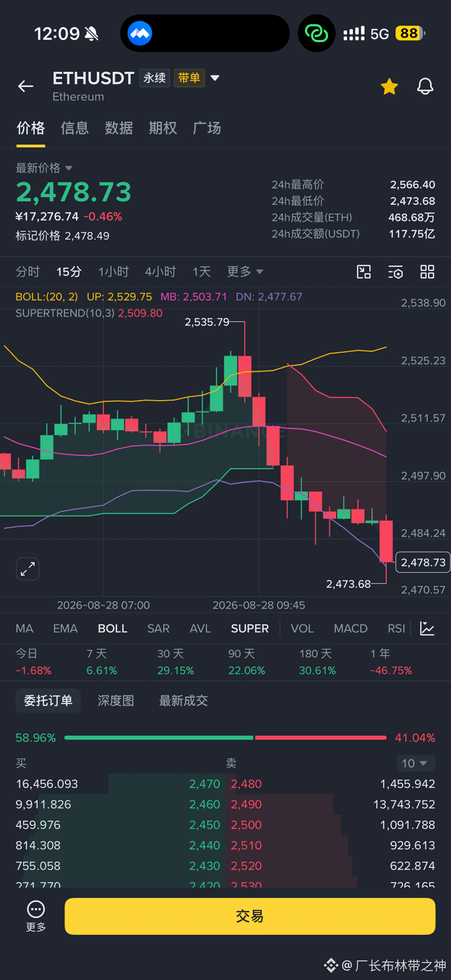
Task: Tap the 永续 perpetual badge
Action: [x=155, y=78]
